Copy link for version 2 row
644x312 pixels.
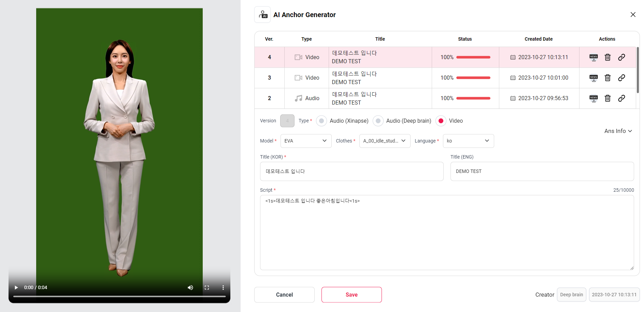(621, 98)
